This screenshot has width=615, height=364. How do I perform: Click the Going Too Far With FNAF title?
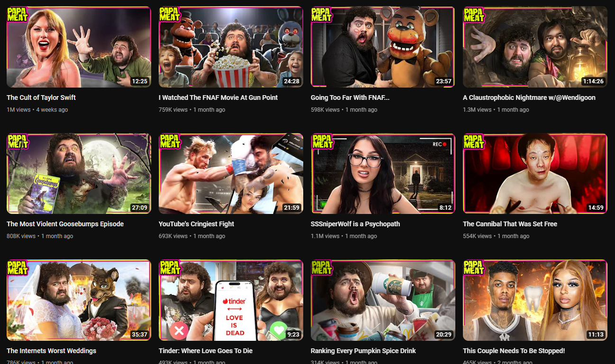point(350,98)
